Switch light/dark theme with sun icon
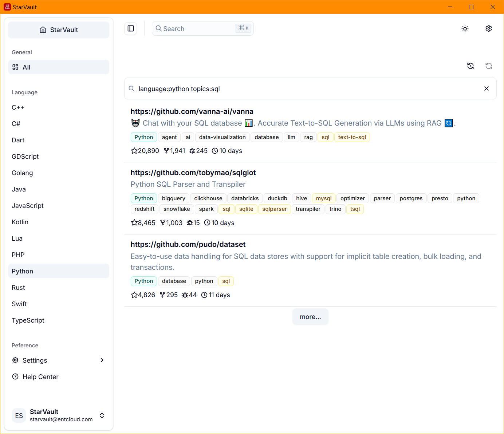The image size is (504, 434). pyautogui.click(x=465, y=29)
